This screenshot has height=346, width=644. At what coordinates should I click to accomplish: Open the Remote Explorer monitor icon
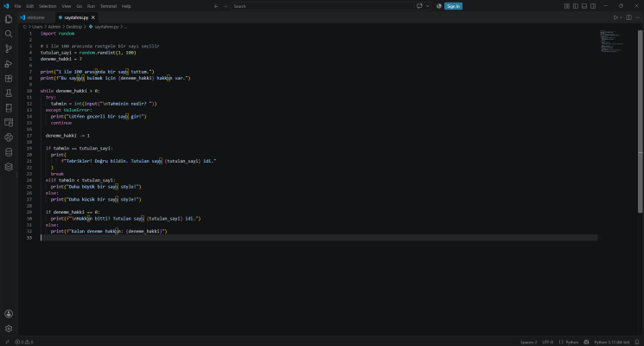click(9, 123)
